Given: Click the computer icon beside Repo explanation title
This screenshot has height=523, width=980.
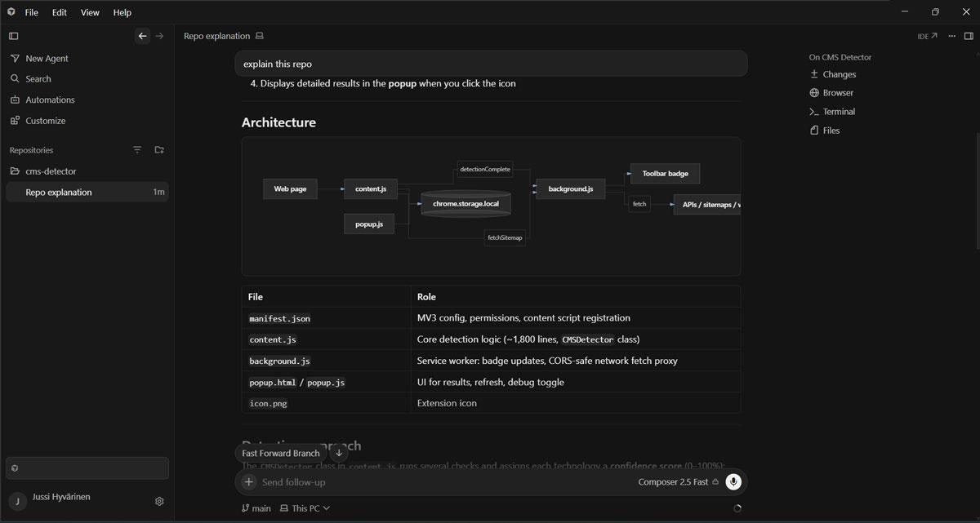Looking at the screenshot, I should 260,36.
